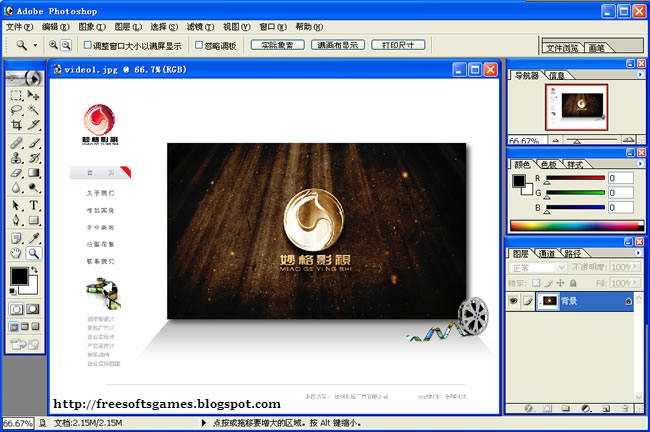Select the Crop tool
This screenshot has width=650, height=432.
(16, 124)
